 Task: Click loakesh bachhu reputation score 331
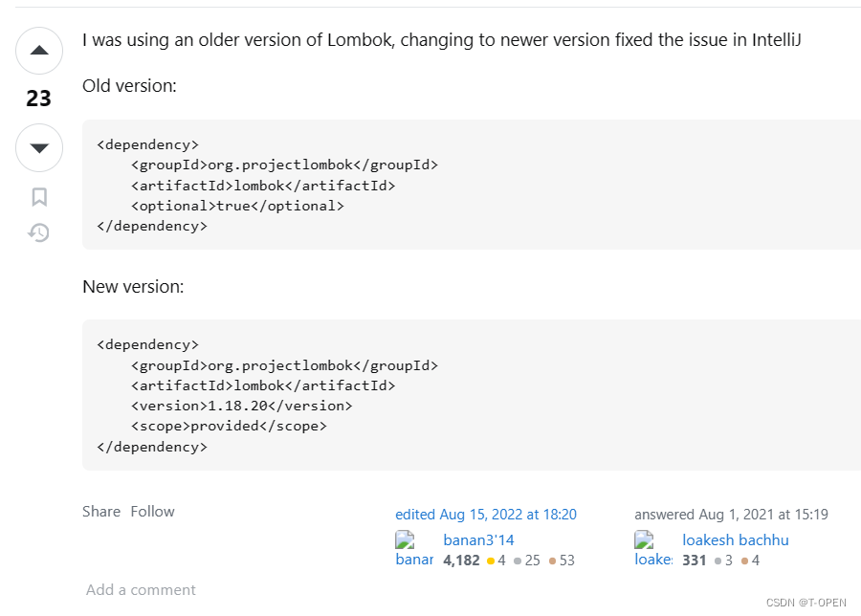[x=695, y=561]
